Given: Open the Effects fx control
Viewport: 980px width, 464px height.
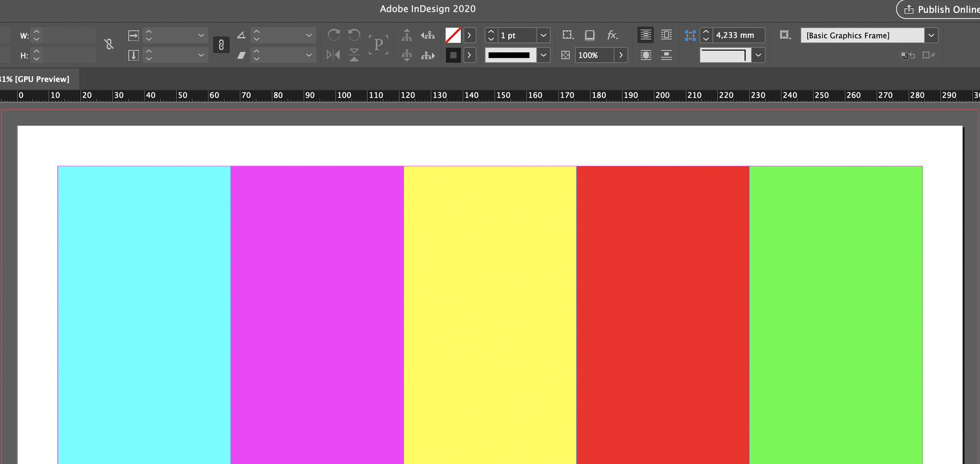Looking at the screenshot, I should point(612,35).
